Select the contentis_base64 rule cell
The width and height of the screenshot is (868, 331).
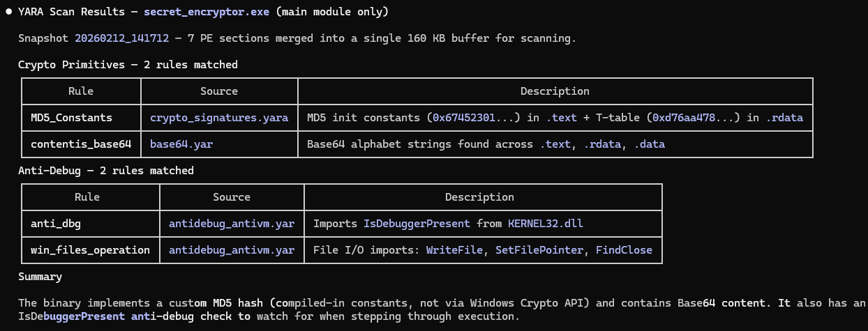point(81,144)
